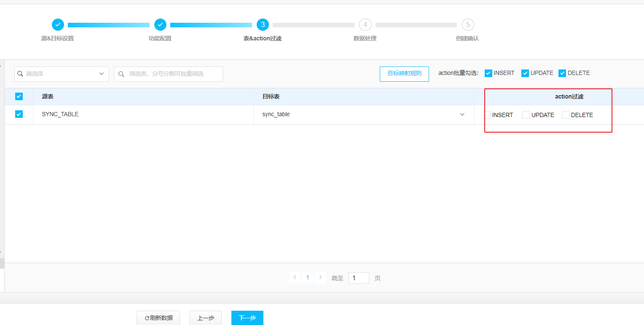Click the 数据处理 step label
644x325 pixels.
coord(365,39)
